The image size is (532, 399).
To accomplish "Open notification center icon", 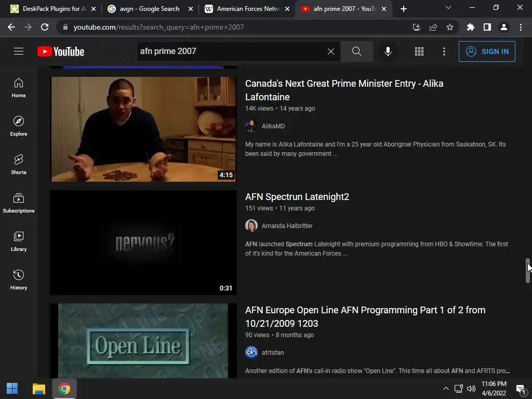I will point(521,389).
